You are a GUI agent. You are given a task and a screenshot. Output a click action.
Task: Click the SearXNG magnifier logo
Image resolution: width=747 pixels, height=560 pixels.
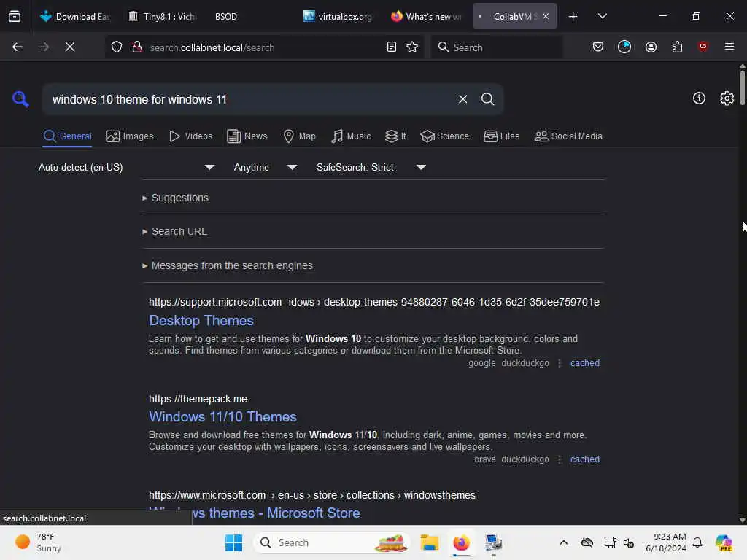(20, 99)
